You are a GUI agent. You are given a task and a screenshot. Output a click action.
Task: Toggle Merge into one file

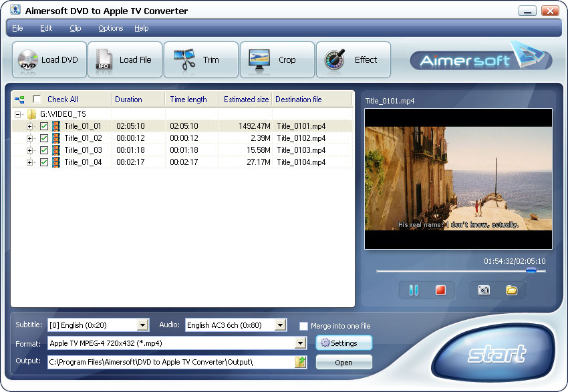pos(304,326)
